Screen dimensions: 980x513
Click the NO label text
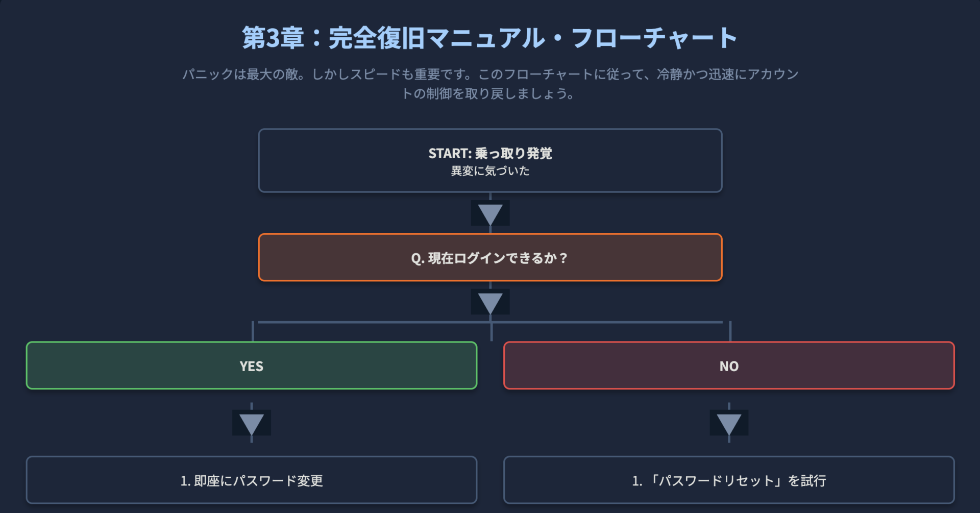click(729, 366)
